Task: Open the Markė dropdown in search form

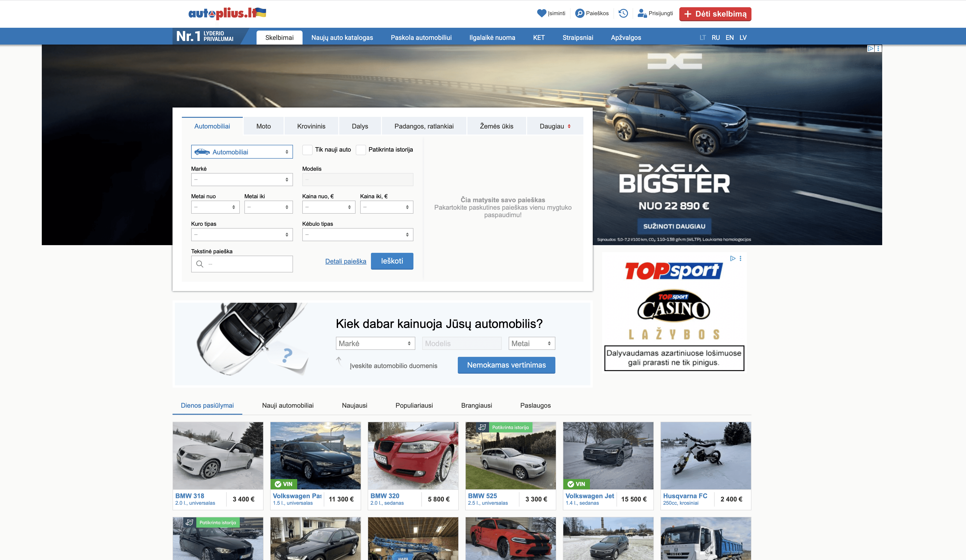Action: point(241,180)
